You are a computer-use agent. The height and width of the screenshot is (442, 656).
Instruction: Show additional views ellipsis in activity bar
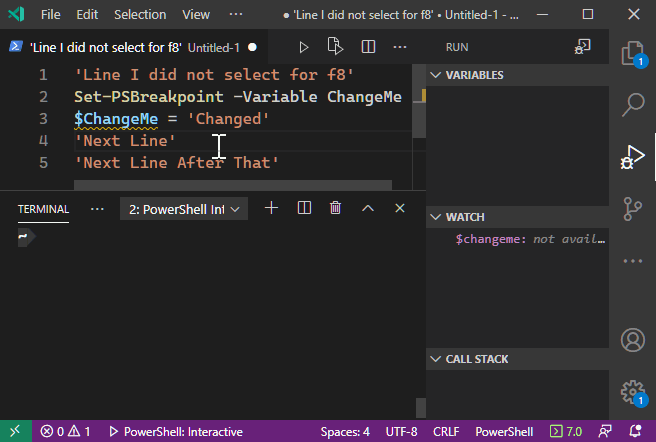pos(633,261)
